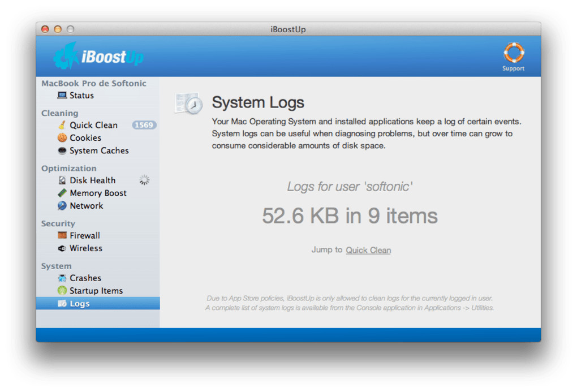Click 'System logs can be useful' description line

(x=362, y=133)
